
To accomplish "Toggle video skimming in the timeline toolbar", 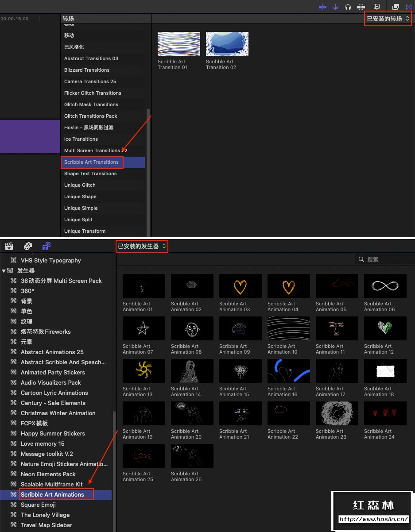I will [x=322, y=7].
